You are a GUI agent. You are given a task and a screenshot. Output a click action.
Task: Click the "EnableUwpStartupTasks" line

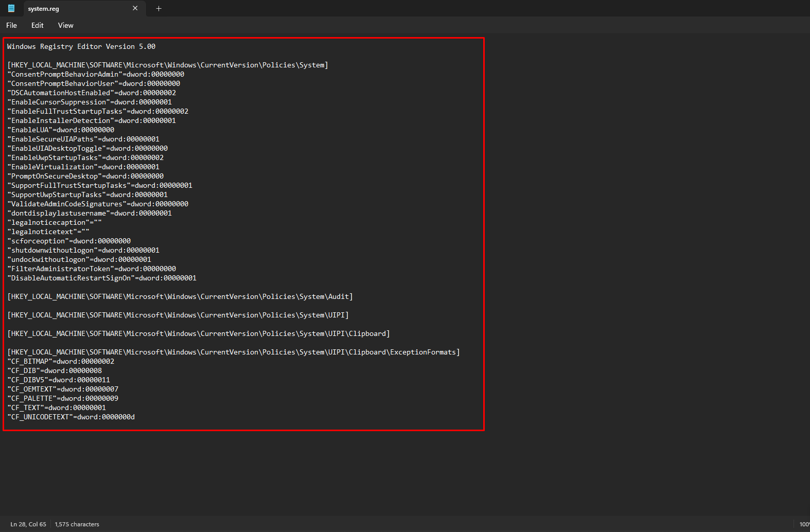pos(85,157)
